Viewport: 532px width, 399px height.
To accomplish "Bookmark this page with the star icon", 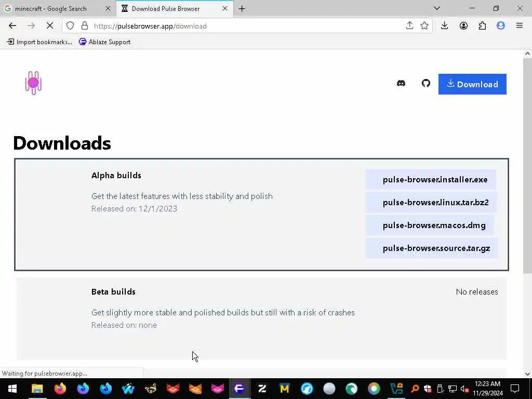I will (424, 26).
